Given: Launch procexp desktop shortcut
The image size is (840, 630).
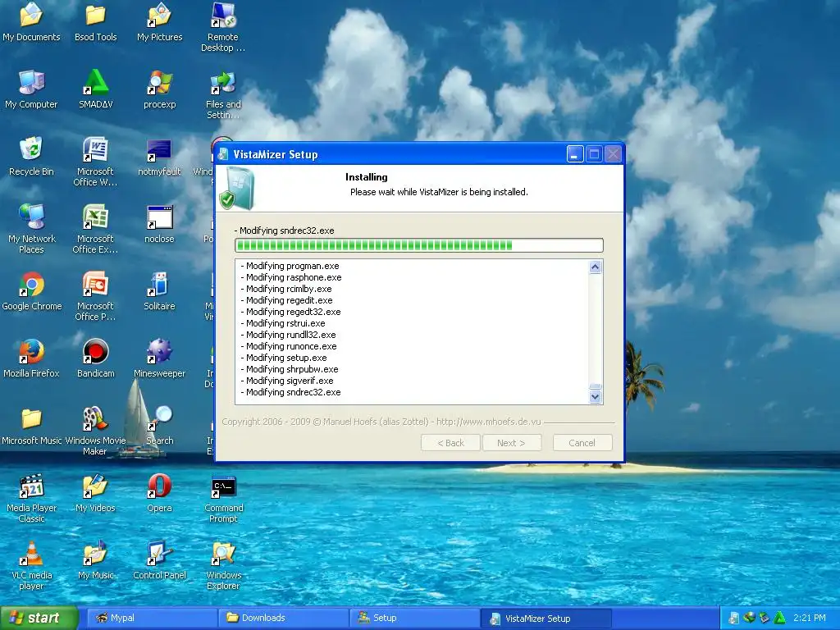Looking at the screenshot, I should pyautogui.click(x=160, y=90).
